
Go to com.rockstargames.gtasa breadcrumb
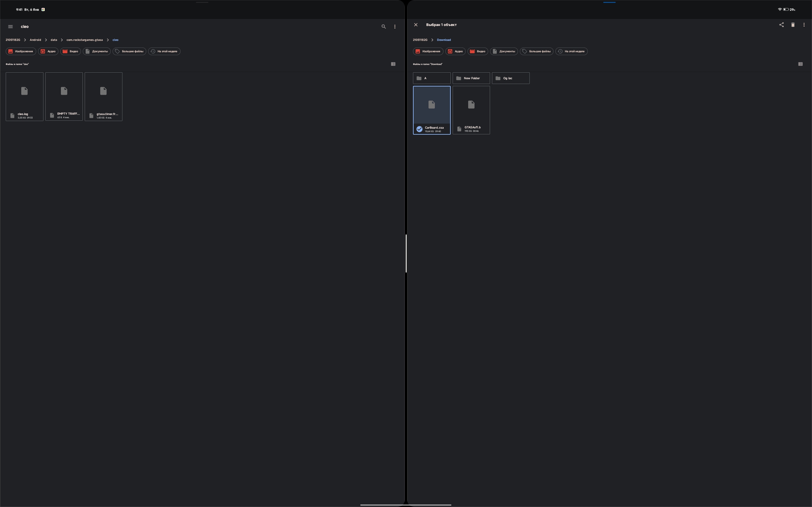[85, 40]
